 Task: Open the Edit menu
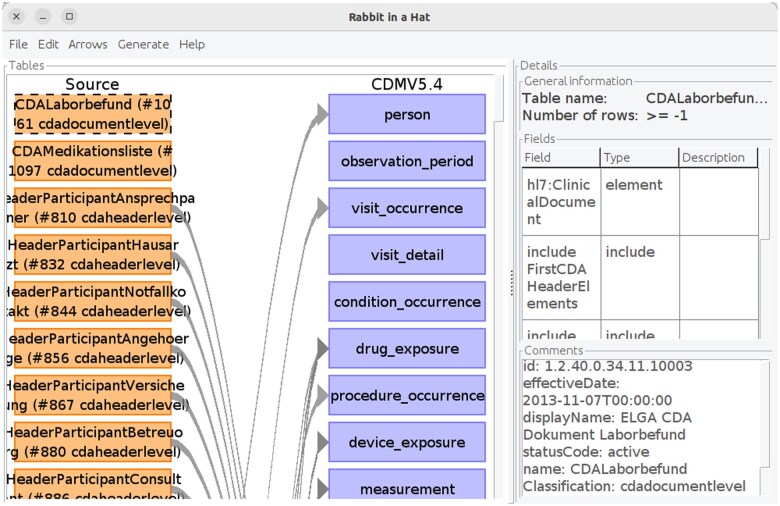tap(48, 44)
